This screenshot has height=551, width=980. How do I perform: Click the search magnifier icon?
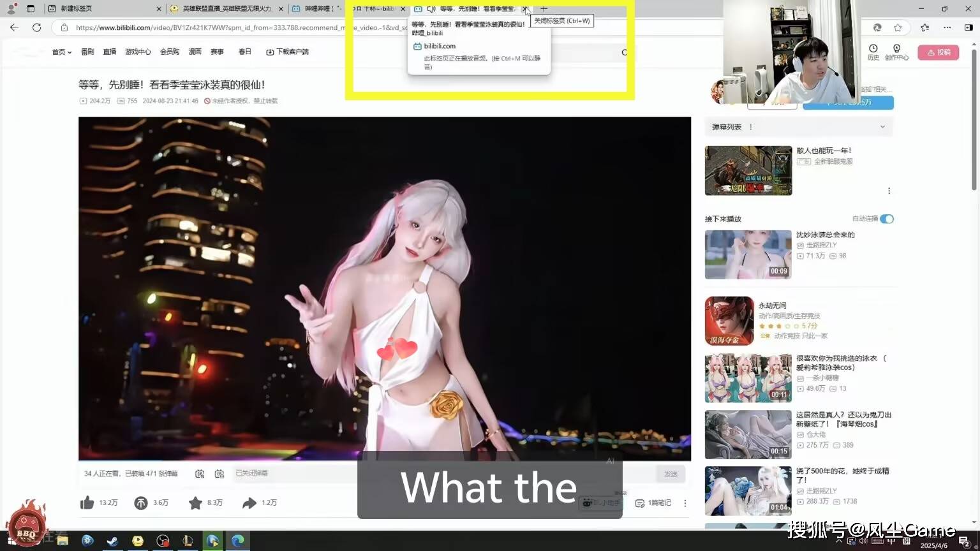pos(625,52)
